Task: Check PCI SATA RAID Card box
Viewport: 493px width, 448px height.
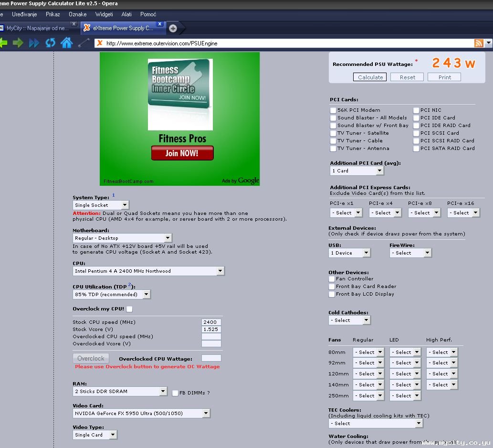Action: pyautogui.click(x=416, y=149)
